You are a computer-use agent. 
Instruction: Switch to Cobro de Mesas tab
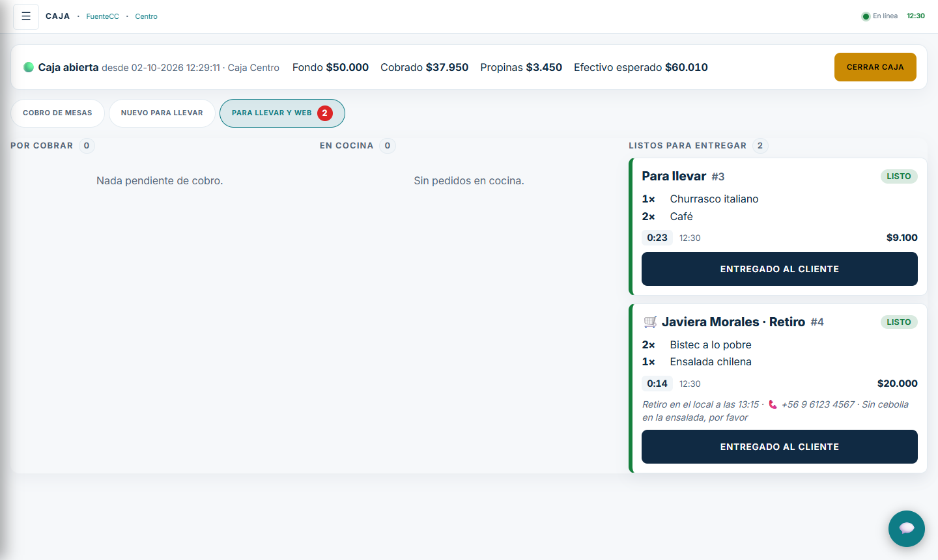[x=57, y=113]
